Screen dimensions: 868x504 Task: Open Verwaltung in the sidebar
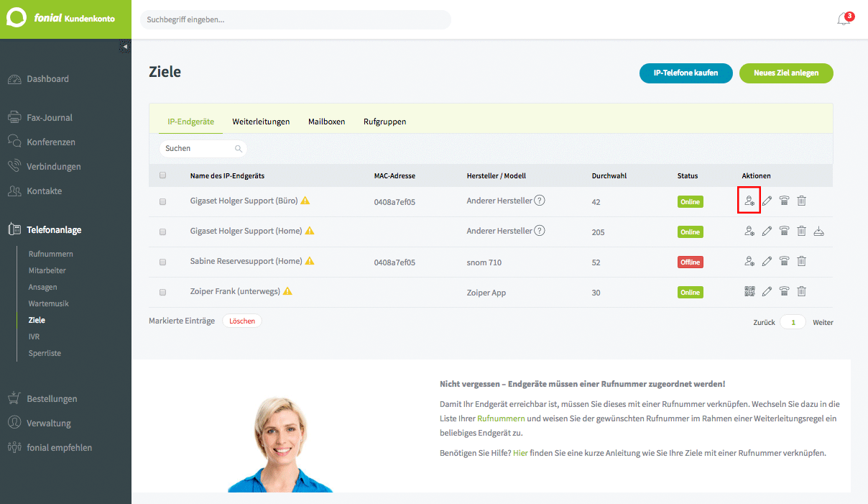click(x=49, y=423)
